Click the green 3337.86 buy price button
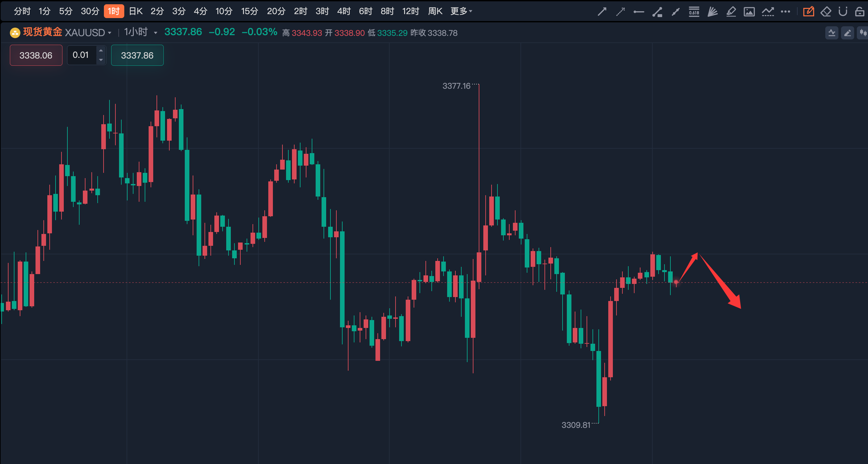 pos(137,55)
